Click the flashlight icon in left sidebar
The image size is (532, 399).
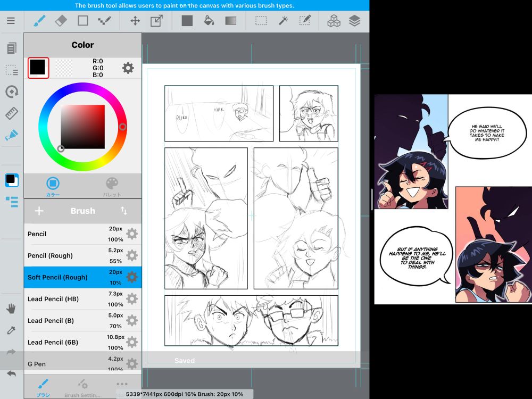pyautogui.click(x=12, y=135)
